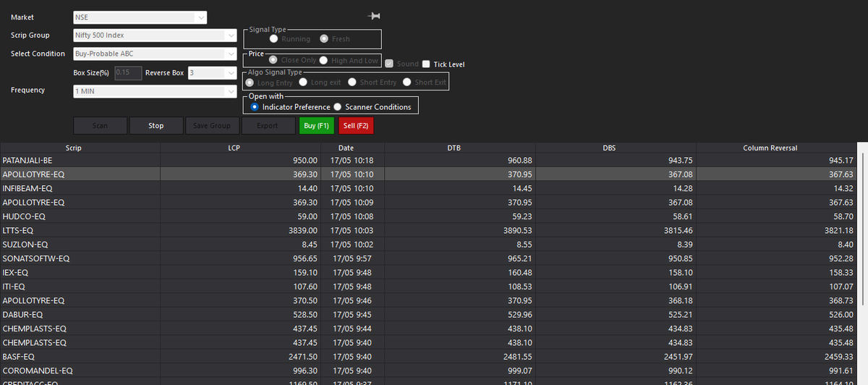The image size is (868, 385).
Task: Select the Fresh signal type
Action: point(324,39)
